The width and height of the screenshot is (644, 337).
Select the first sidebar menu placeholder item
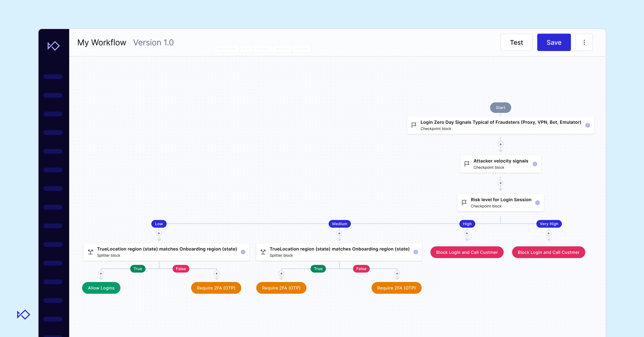[53, 77]
